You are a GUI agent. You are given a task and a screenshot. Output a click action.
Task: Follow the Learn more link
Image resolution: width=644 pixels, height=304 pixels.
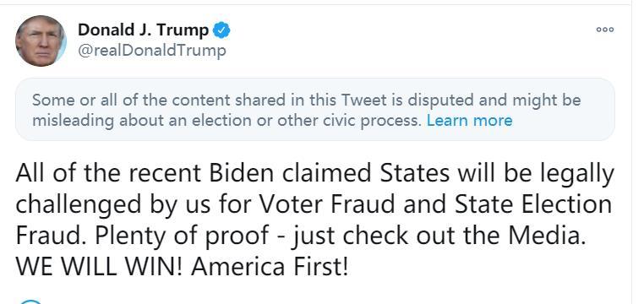(469, 121)
